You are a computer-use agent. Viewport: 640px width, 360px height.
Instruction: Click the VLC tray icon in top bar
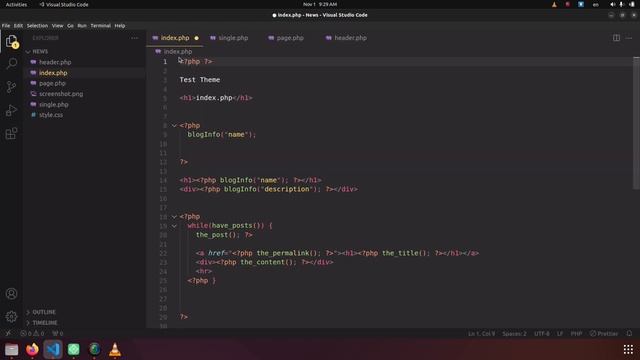coord(554,4)
